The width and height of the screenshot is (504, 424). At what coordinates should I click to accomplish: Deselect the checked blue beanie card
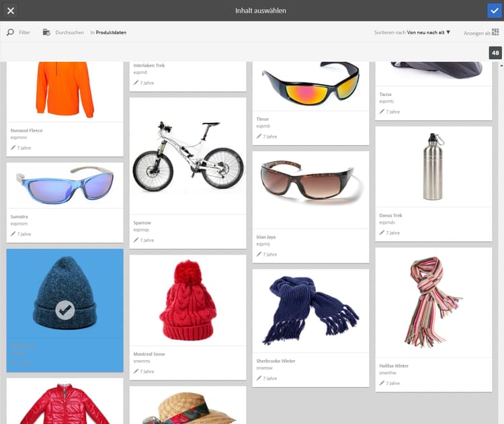coord(65,310)
